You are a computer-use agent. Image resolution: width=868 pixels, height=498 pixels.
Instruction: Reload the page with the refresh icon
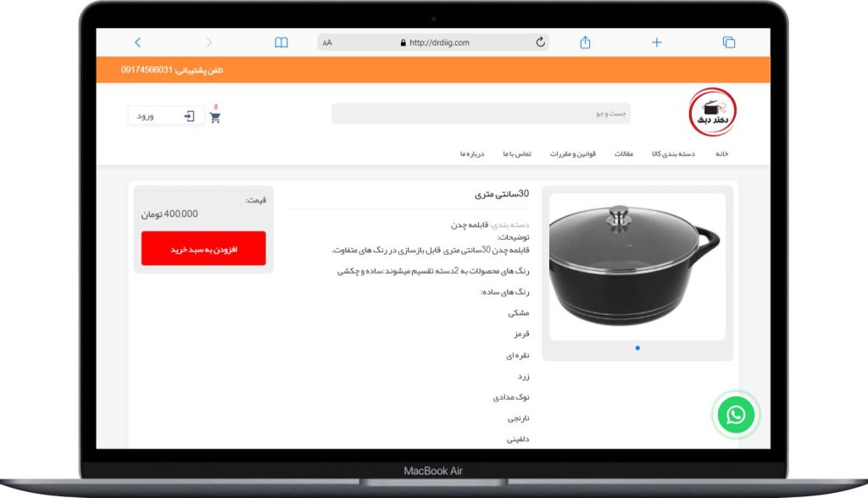[x=540, y=42]
